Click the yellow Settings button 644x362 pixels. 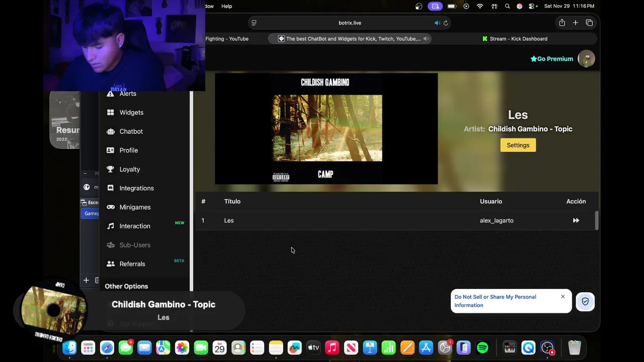(518, 145)
